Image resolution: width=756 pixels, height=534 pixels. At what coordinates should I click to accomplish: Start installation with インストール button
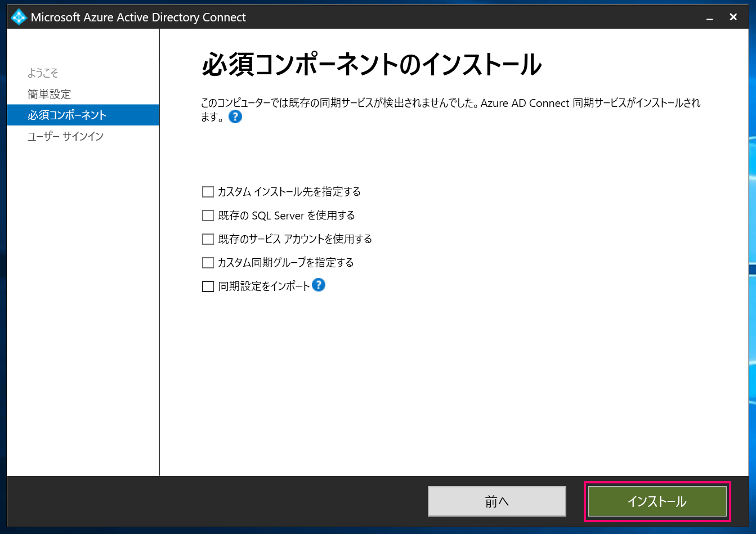(657, 501)
